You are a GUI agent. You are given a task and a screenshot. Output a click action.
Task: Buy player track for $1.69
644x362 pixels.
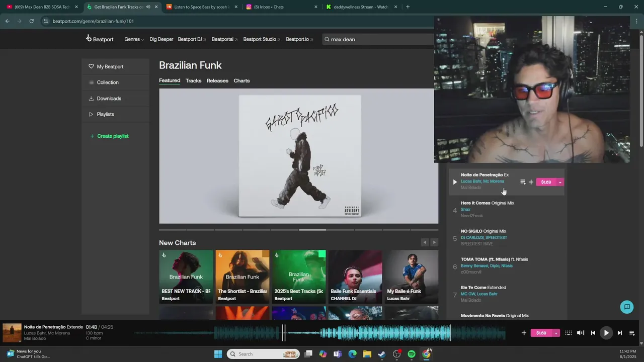pos(541,333)
